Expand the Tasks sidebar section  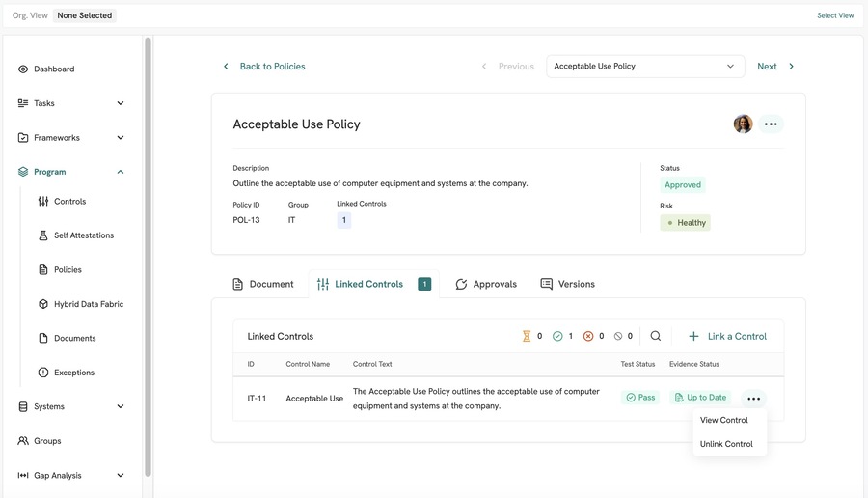click(121, 103)
